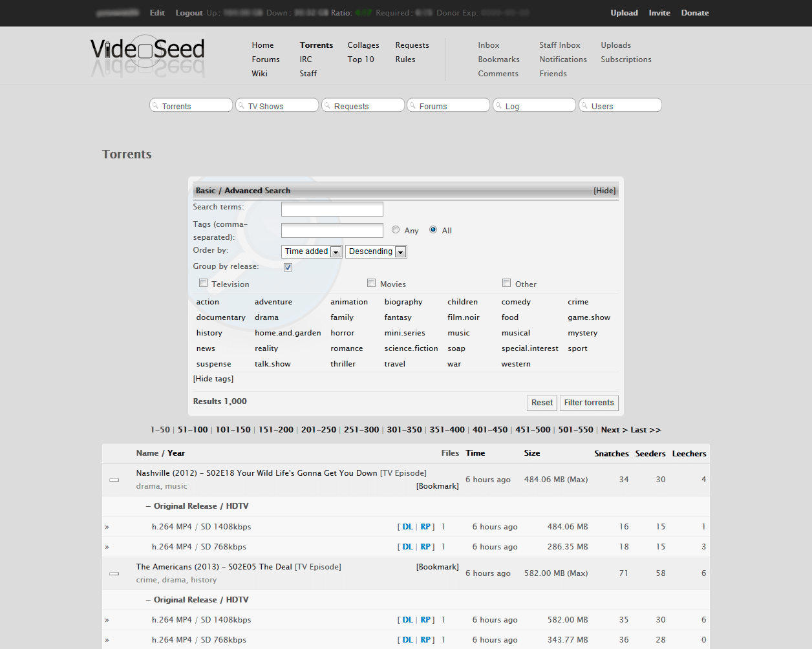Collapse the Nashville torrent group

click(x=114, y=480)
